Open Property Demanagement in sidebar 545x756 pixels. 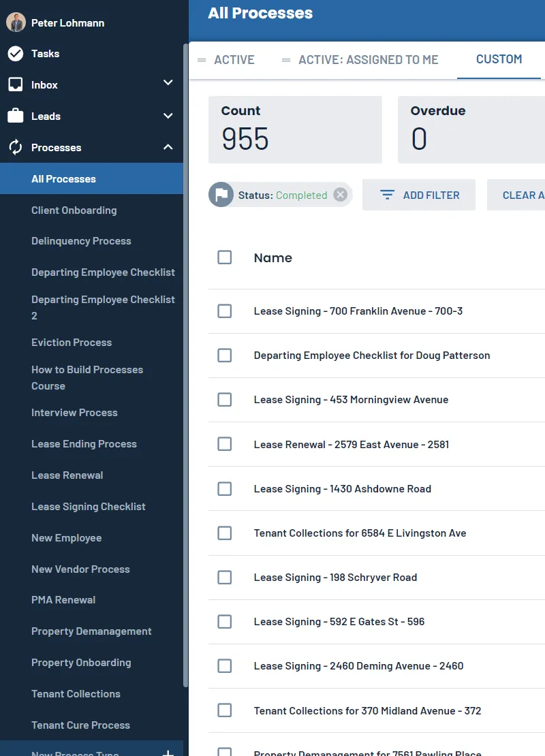pyautogui.click(x=91, y=631)
